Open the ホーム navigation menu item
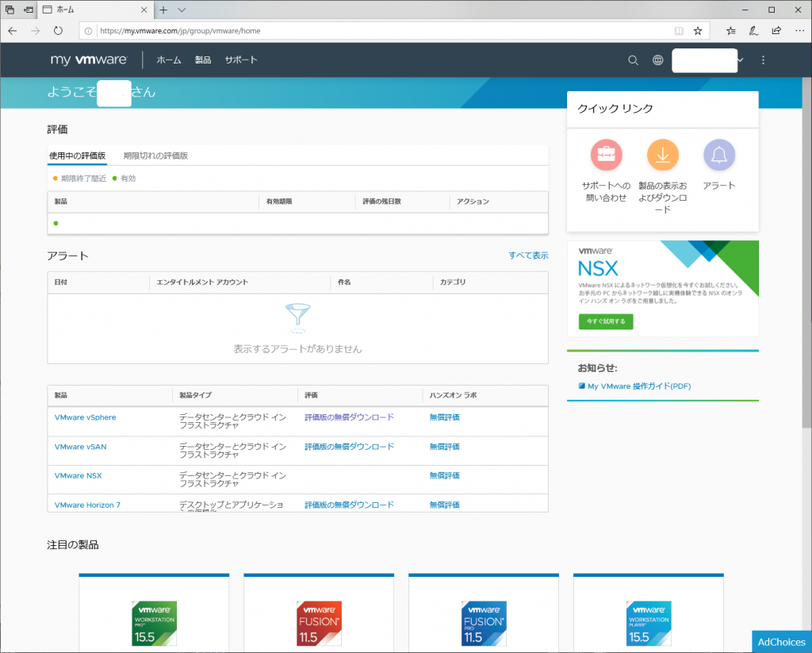The width and height of the screenshot is (812, 653). [169, 60]
